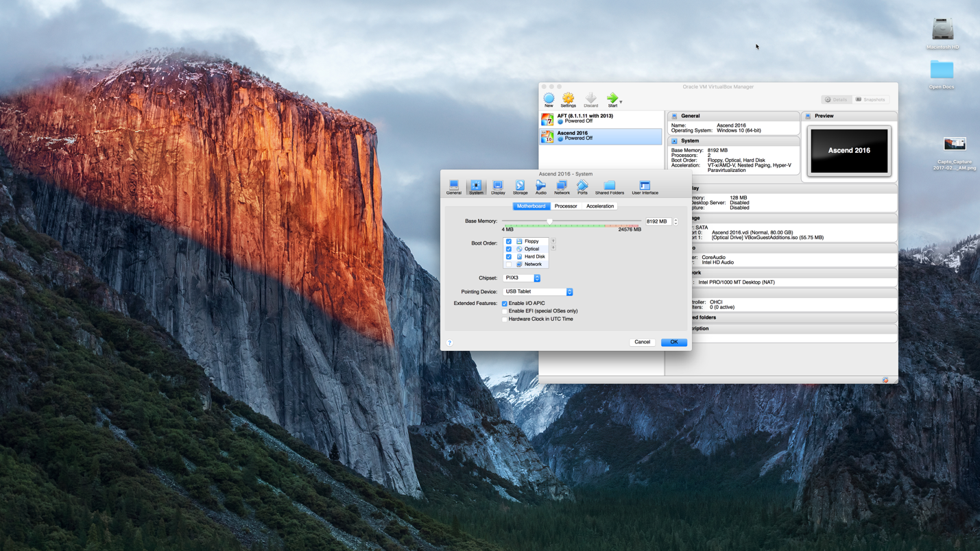Click the Base Memory 8192 MB field

pos(658,221)
